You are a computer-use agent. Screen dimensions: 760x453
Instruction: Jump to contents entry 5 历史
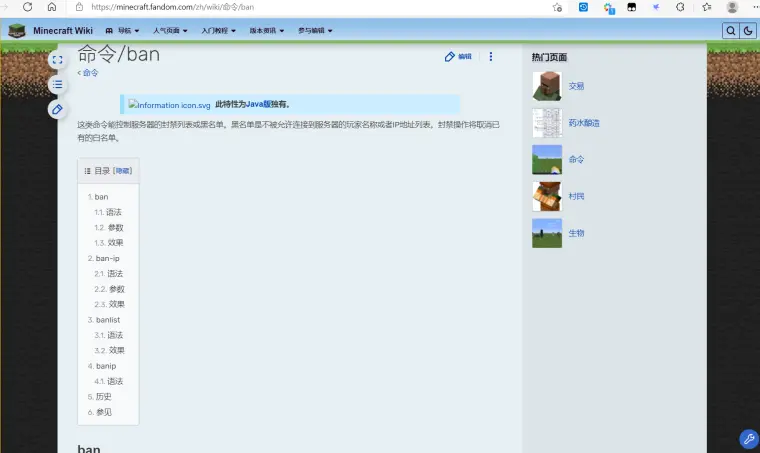[100, 397]
